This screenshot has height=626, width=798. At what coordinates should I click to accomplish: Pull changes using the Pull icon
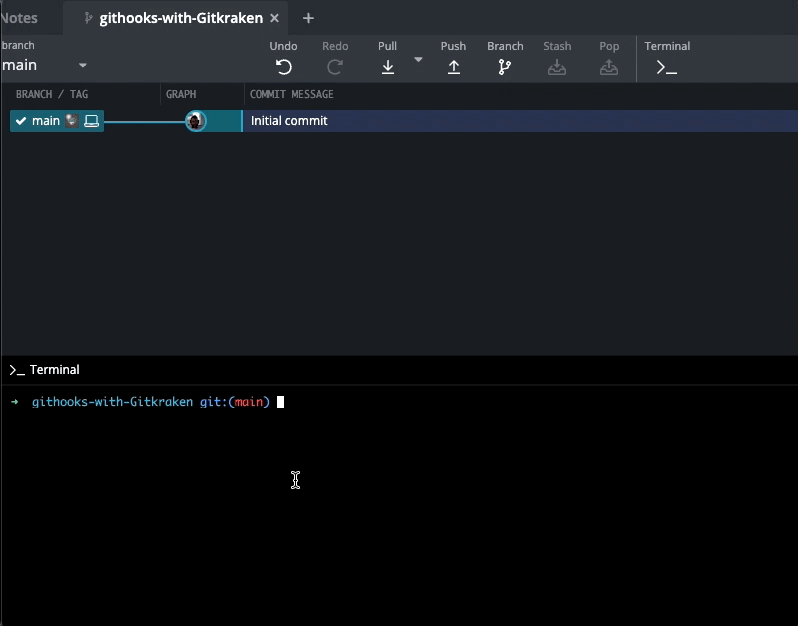tap(388, 67)
